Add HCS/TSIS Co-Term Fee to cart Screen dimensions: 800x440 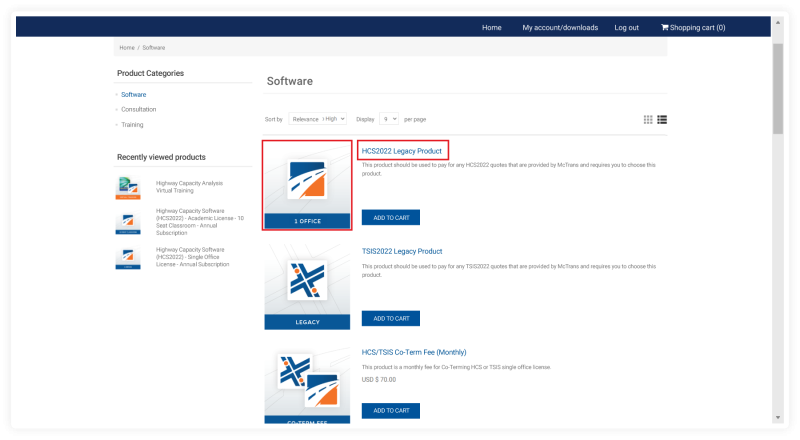pos(391,410)
